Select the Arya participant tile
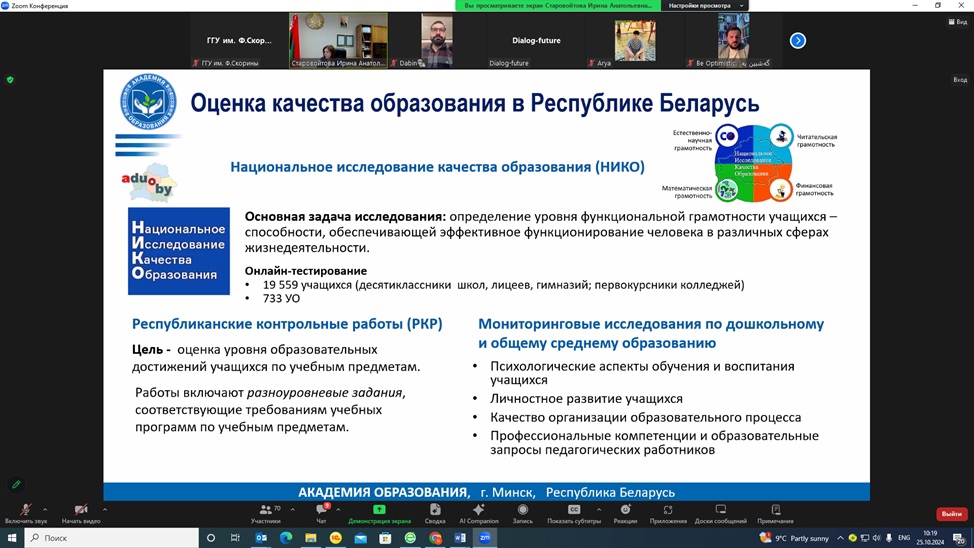 (x=635, y=40)
